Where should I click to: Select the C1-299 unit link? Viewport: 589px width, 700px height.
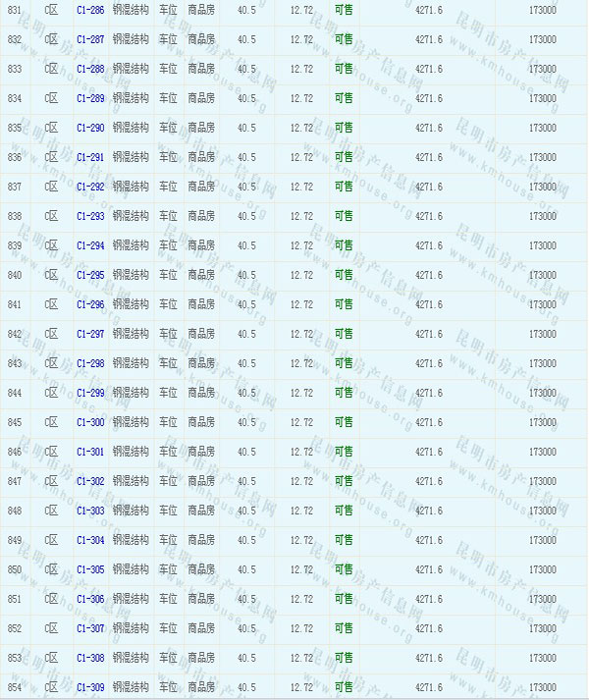(x=89, y=393)
